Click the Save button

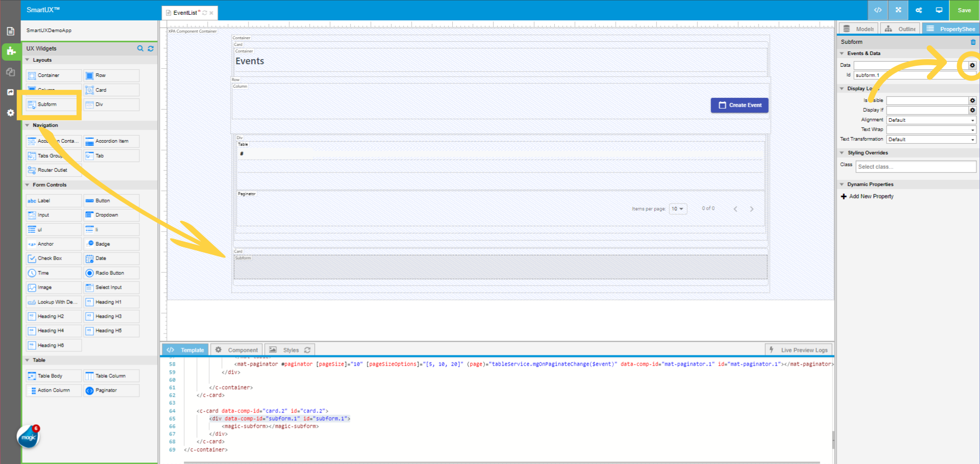pyautogui.click(x=964, y=10)
